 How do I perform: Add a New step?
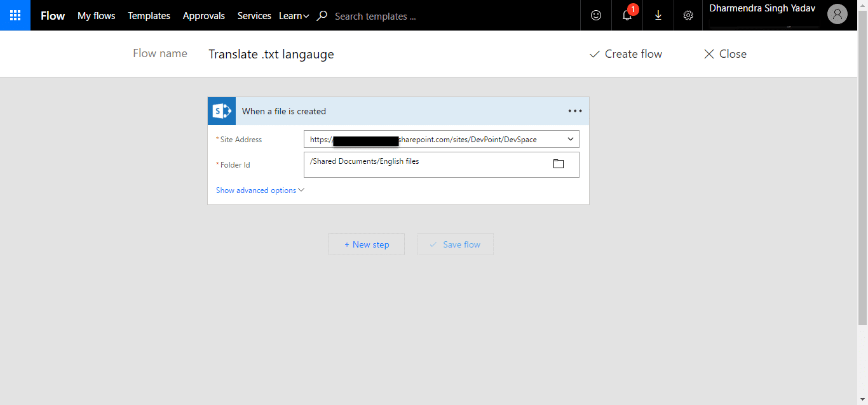click(367, 244)
